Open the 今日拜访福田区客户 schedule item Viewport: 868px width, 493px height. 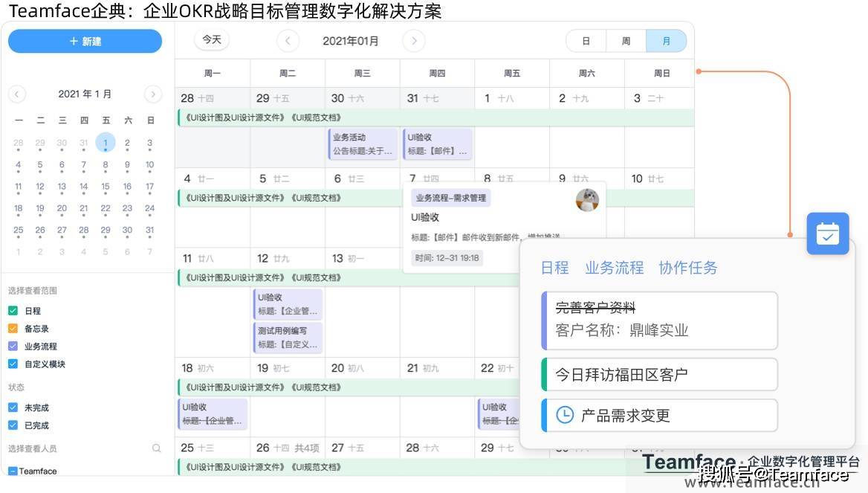tap(659, 375)
